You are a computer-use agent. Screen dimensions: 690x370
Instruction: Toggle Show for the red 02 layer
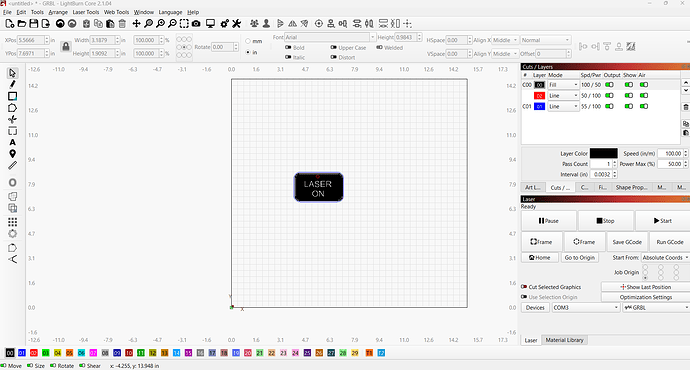pos(628,95)
